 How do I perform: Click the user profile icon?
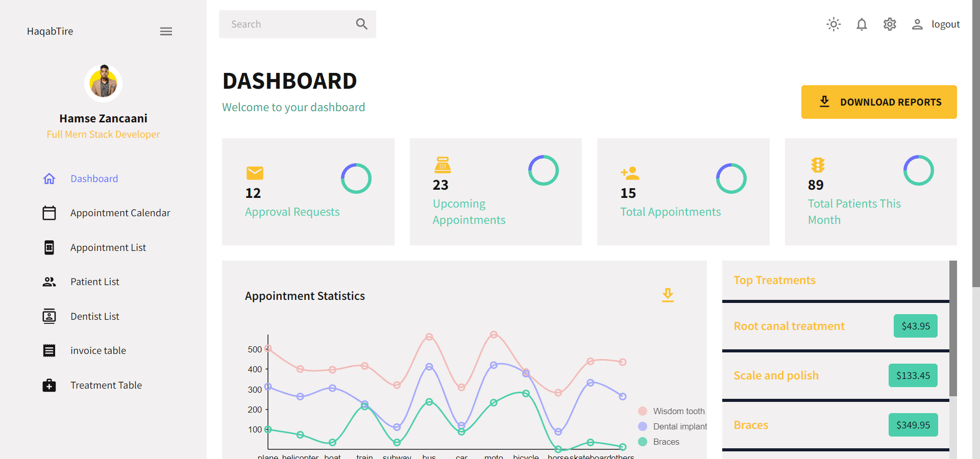pyautogui.click(x=917, y=24)
